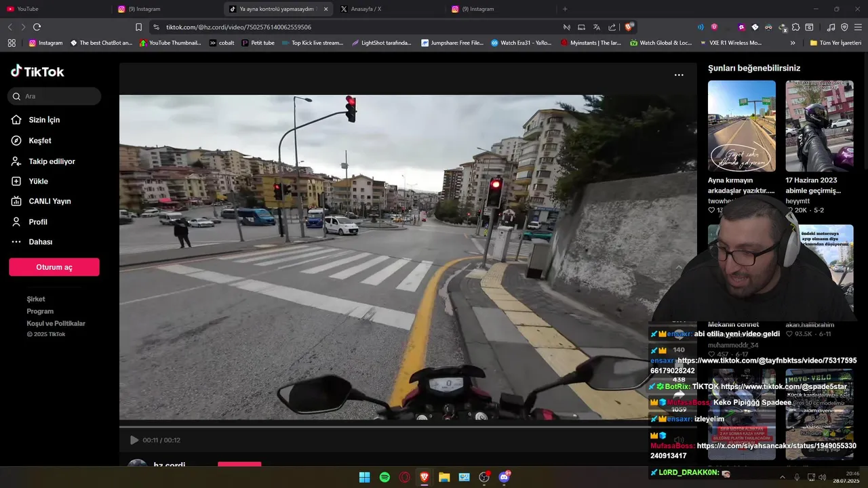Show hidden system tray icons chevron
Viewport: 868px width, 488px height.
pyautogui.click(x=782, y=477)
